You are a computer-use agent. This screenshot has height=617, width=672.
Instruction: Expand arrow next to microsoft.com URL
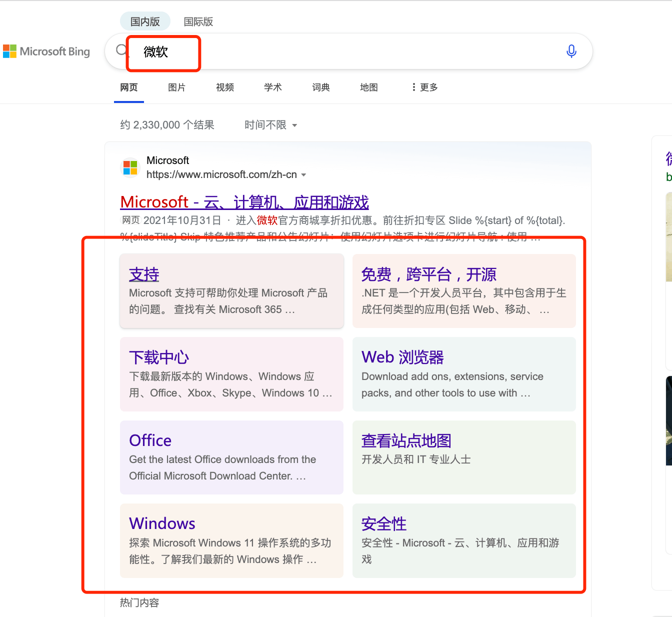[303, 175]
